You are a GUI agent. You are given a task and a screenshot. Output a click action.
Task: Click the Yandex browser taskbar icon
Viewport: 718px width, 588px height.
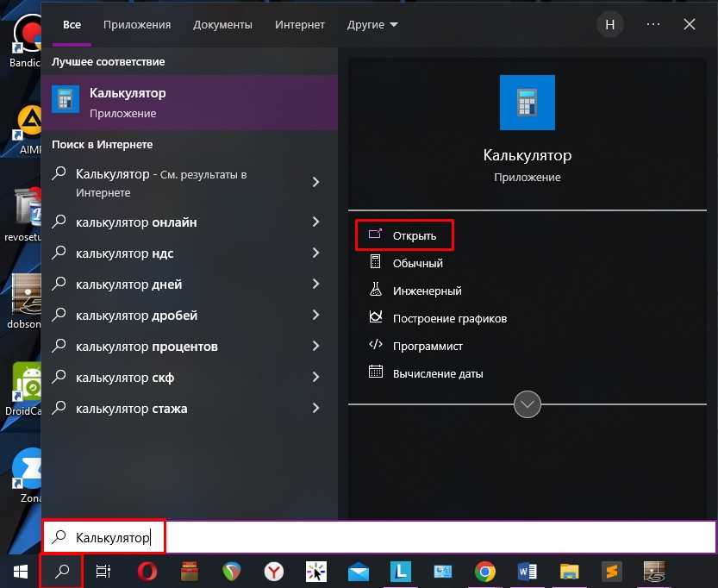274,572
